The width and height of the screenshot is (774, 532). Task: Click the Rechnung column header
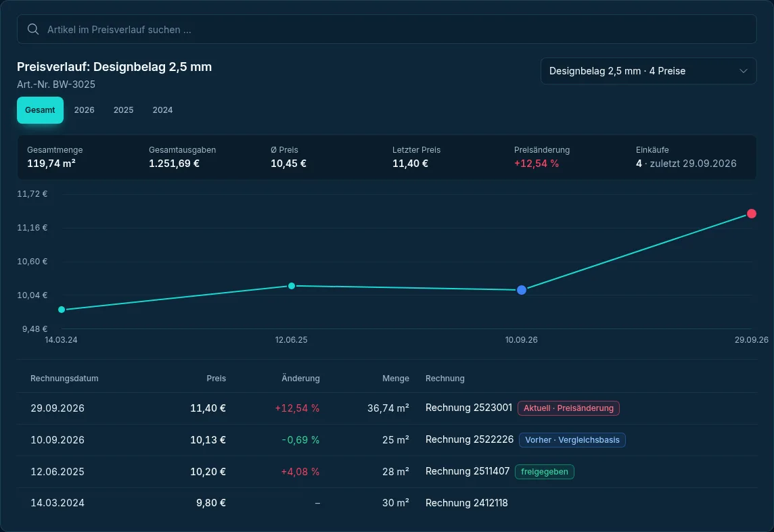pyautogui.click(x=445, y=378)
